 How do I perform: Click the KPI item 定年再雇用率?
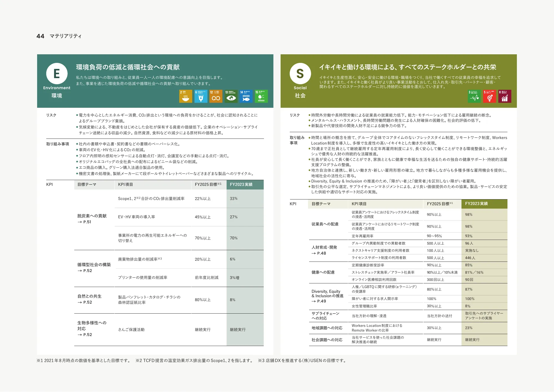[362, 236]
